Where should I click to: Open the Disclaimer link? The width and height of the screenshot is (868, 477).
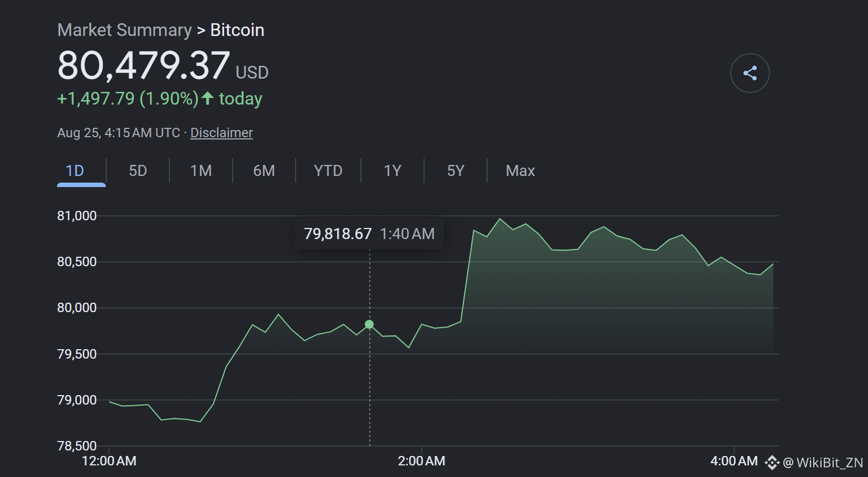click(x=221, y=133)
